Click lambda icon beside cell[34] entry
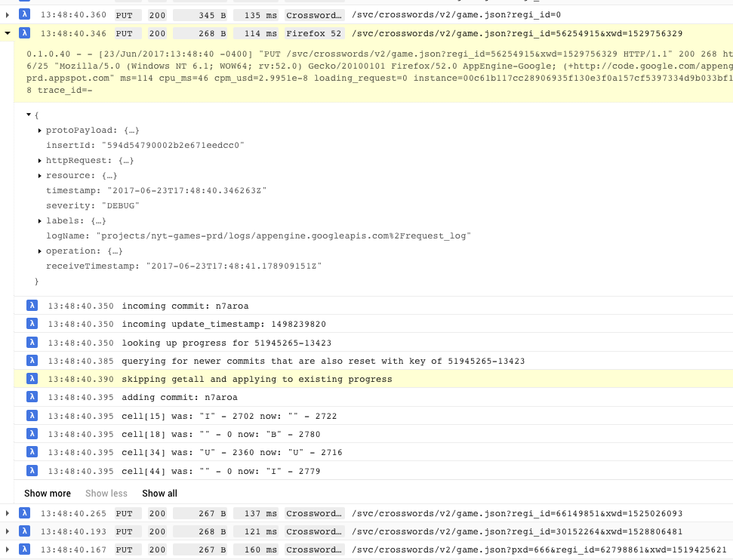Screen dimensions: 733x560 pyautogui.click(x=32, y=452)
